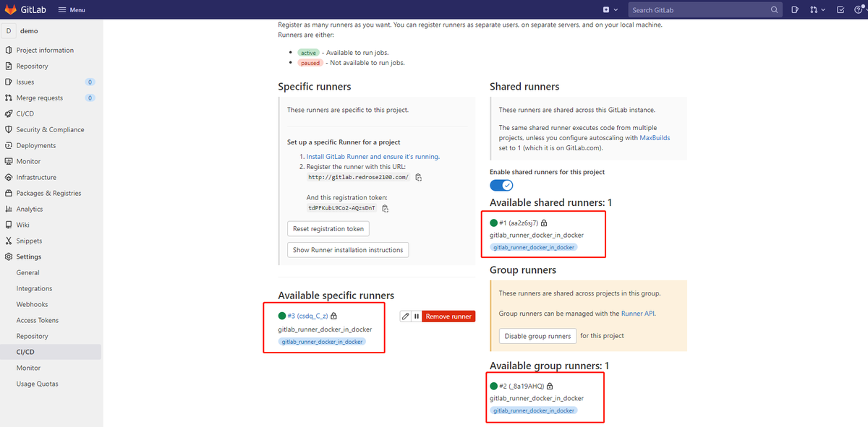Click the lock icon beside runner #1
Viewport: 868px width, 427px height.
(544, 223)
